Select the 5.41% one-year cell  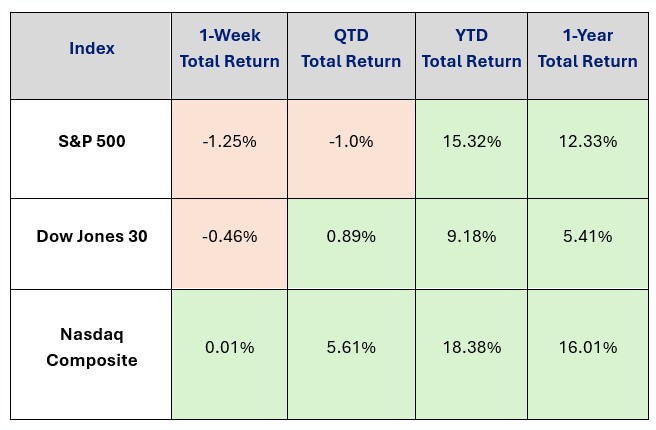pos(587,237)
